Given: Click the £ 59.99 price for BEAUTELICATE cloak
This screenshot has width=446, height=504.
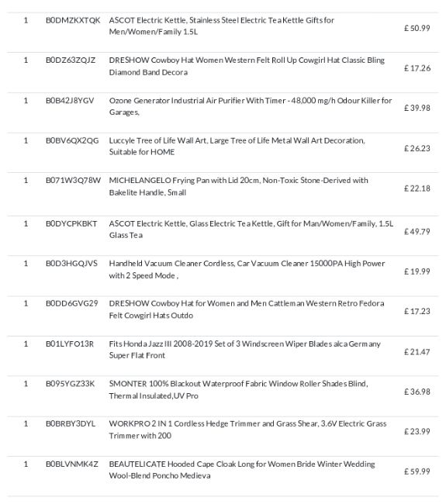Looking at the screenshot, I should pyautogui.click(x=417, y=471).
